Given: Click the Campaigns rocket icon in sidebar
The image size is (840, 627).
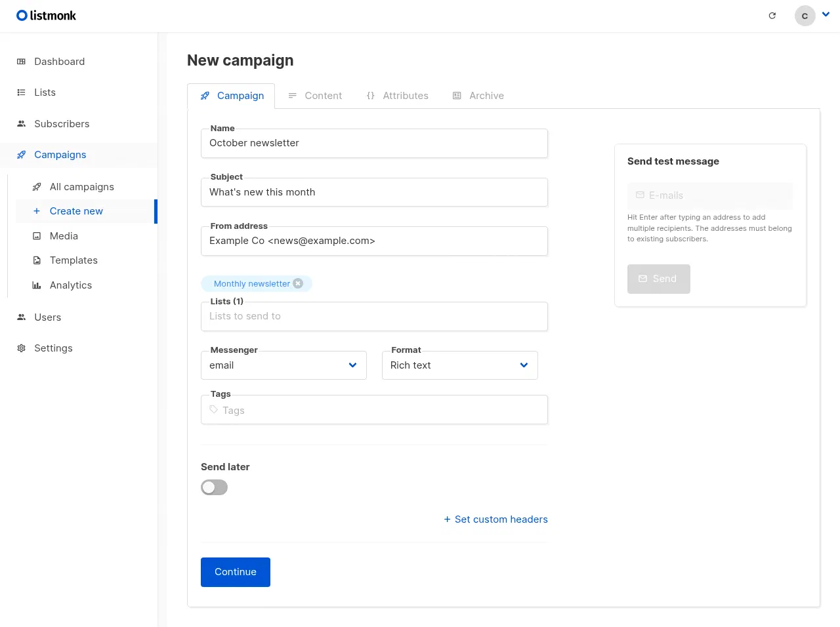Looking at the screenshot, I should pos(21,155).
